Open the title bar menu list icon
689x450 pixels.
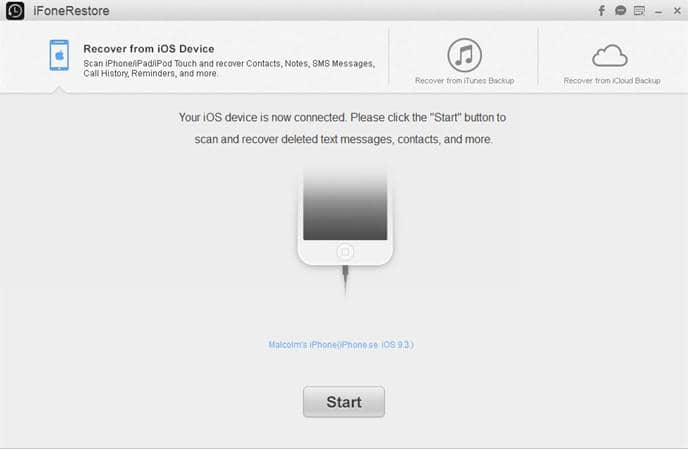[639, 11]
